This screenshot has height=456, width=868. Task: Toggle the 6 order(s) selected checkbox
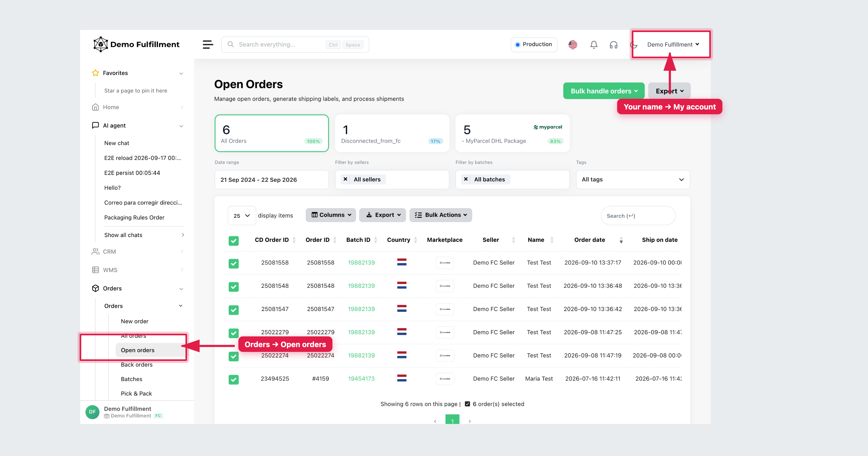pos(467,404)
